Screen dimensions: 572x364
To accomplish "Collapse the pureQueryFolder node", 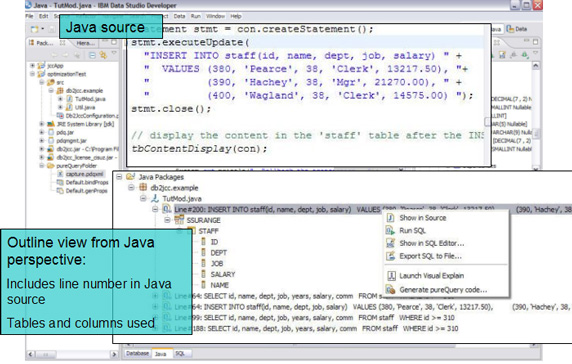I will pos(42,166).
